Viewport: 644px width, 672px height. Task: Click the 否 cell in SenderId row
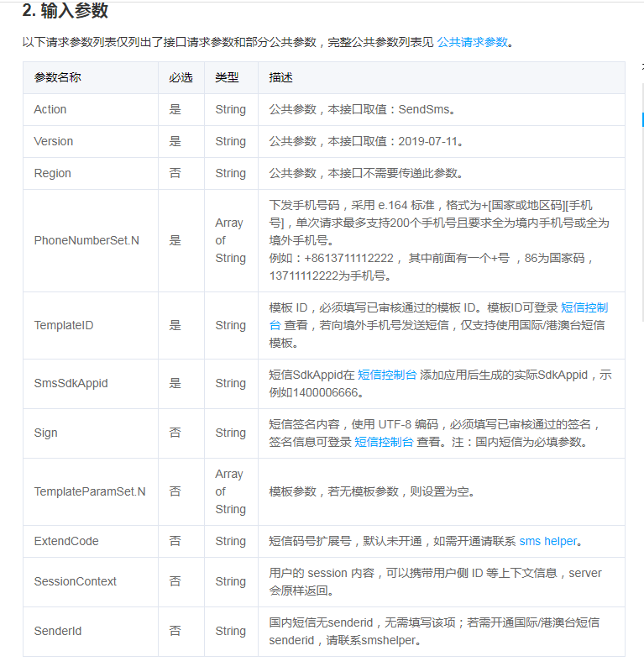(175, 631)
